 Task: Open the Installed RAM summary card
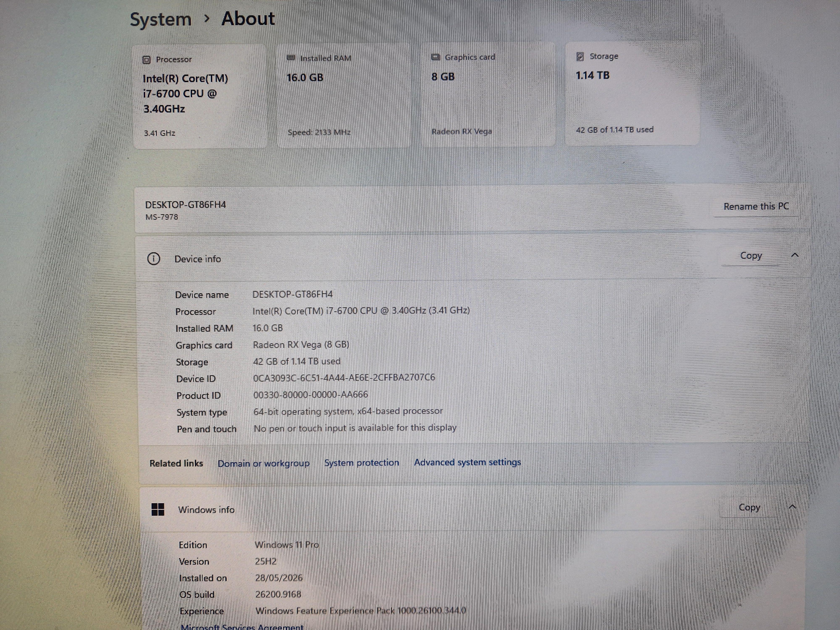(x=344, y=95)
